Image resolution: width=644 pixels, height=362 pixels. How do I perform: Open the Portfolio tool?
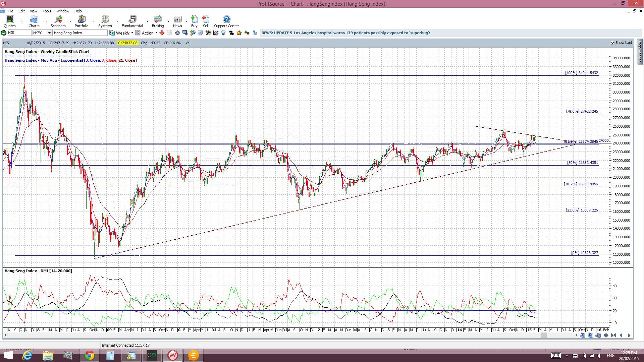(82, 21)
